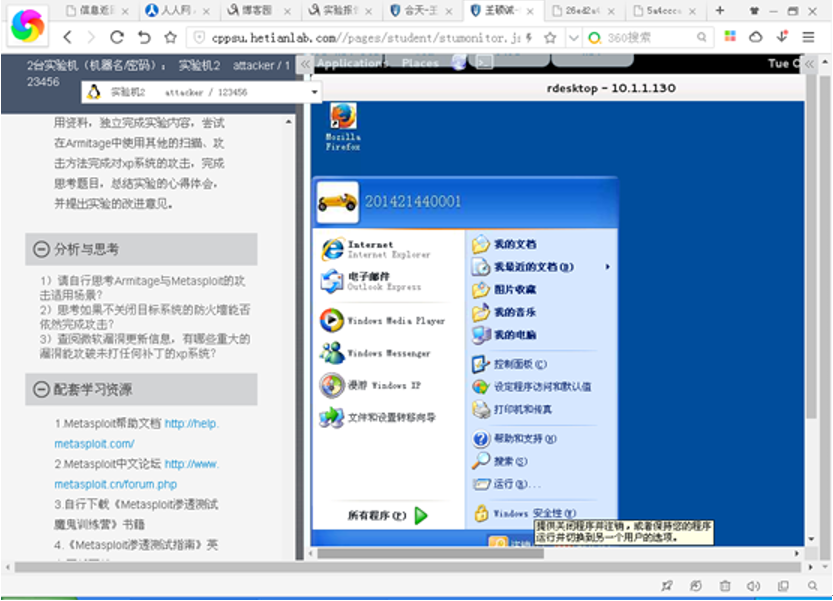Open 我的电脑

click(504, 335)
